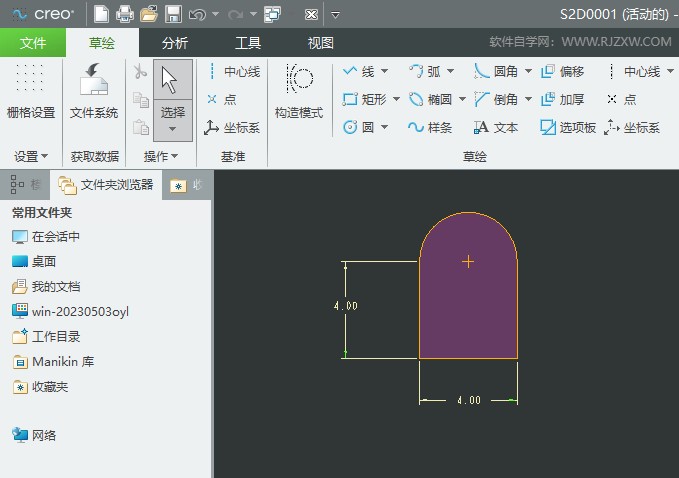The image size is (679, 478).
Task: Select the 弧 arc tool
Action: [x=425, y=71]
